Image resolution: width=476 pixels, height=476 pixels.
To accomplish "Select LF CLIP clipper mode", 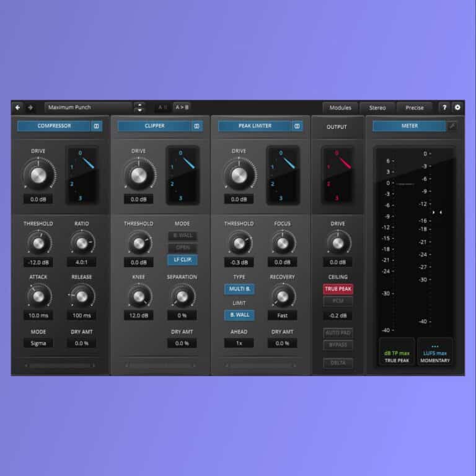I will 183,260.
